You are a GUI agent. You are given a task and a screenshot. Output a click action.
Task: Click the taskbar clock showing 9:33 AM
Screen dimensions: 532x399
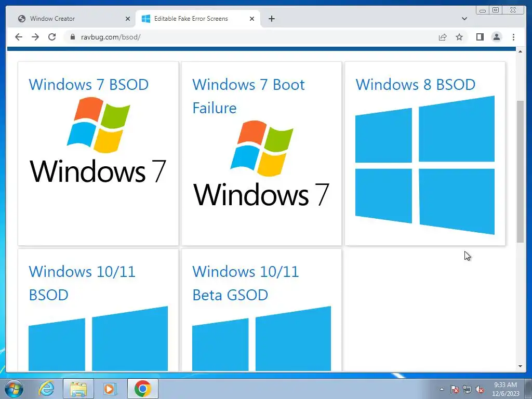(506, 389)
